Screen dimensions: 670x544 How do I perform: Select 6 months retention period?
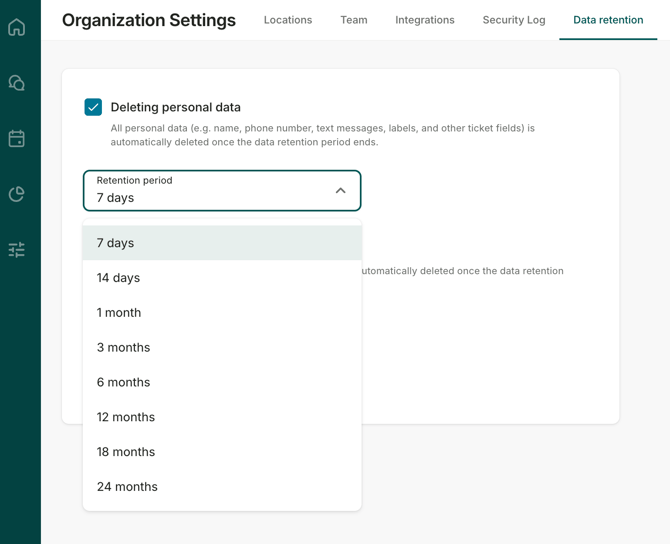pos(222,382)
